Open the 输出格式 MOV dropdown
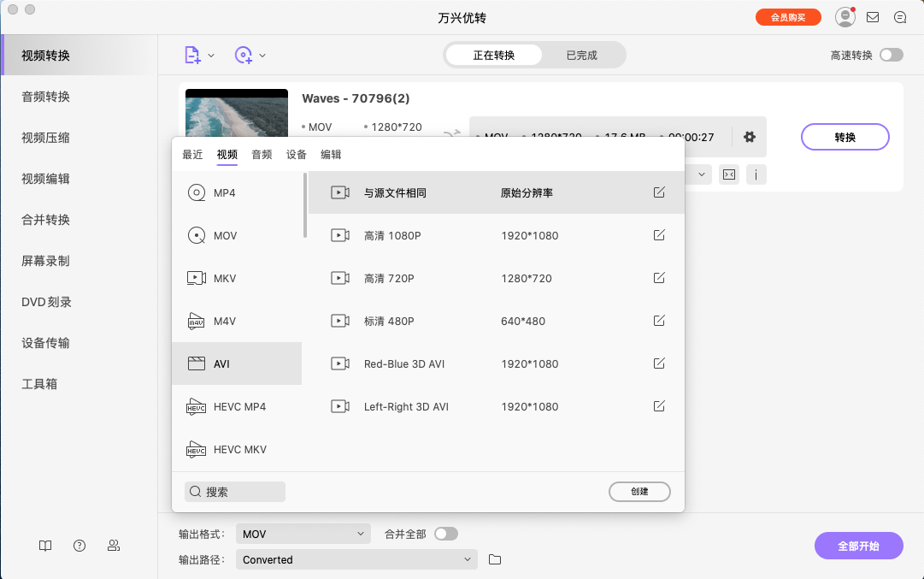 click(x=303, y=532)
